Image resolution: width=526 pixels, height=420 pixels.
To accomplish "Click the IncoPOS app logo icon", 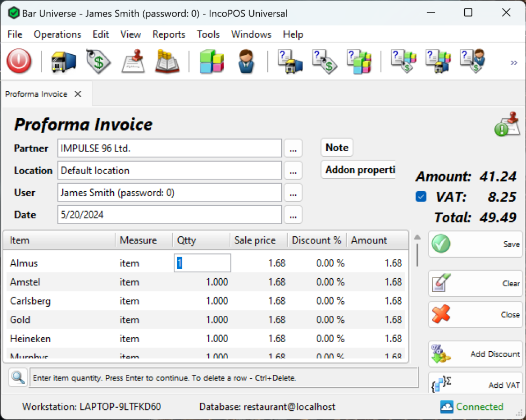I will (x=14, y=13).
